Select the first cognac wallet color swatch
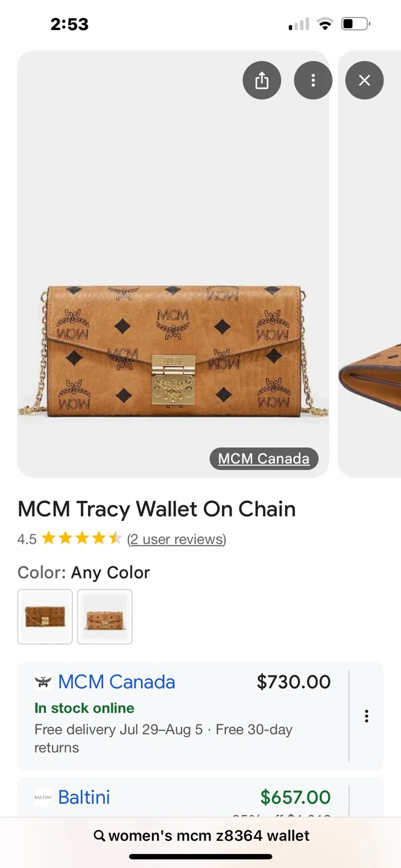401x868 pixels. click(x=45, y=617)
